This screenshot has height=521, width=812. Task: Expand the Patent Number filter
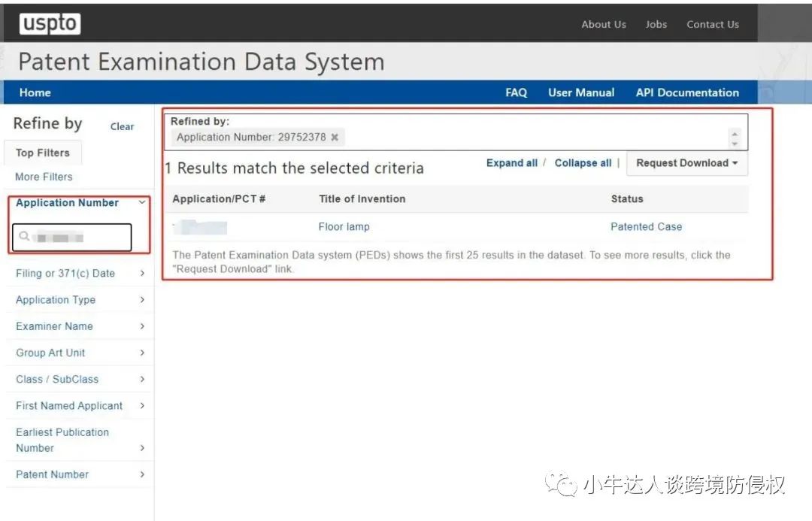pos(142,474)
